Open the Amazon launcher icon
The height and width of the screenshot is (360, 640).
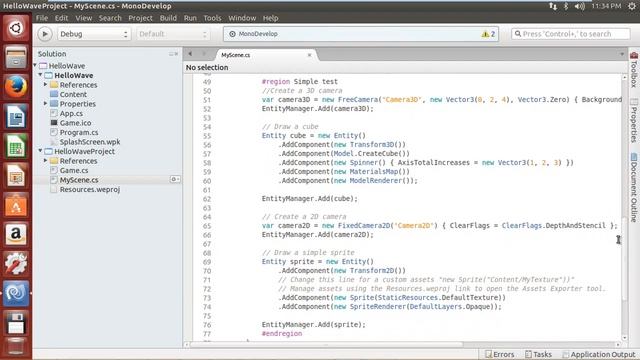coord(16,234)
